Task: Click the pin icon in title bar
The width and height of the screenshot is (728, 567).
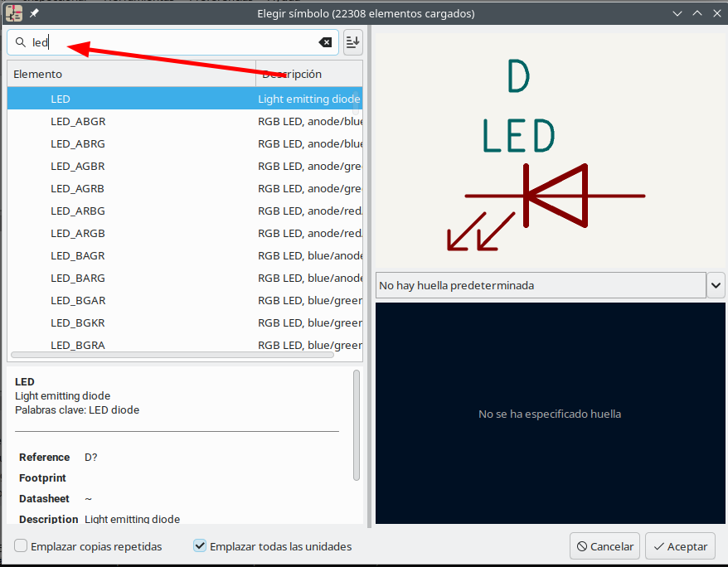Action: pyautogui.click(x=35, y=14)
